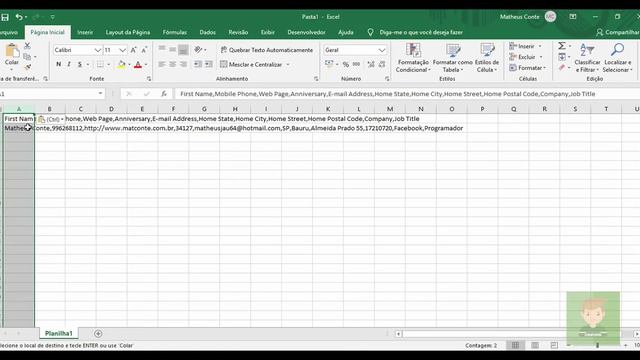Click the Format Painter brush icon

pos(27,67)
